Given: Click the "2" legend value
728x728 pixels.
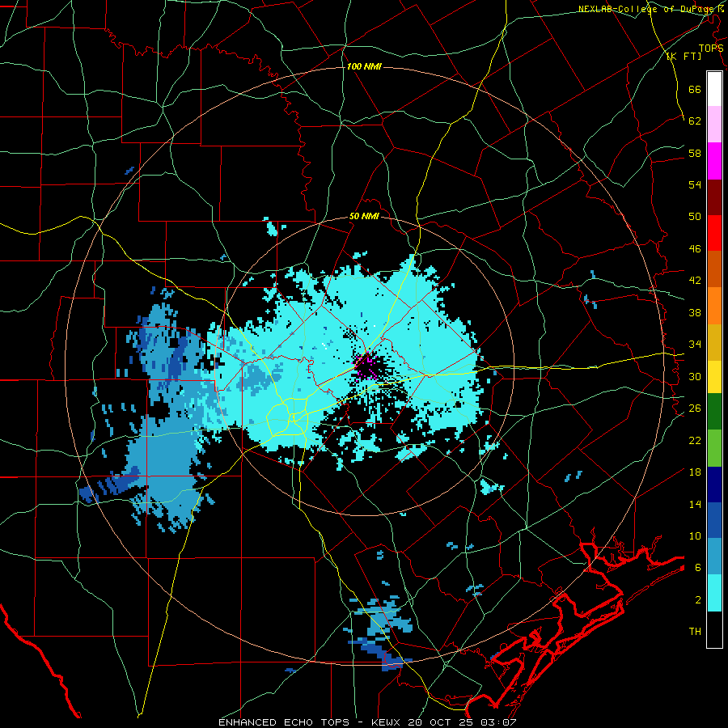Looking at the screenshot, I should point(698,600).
